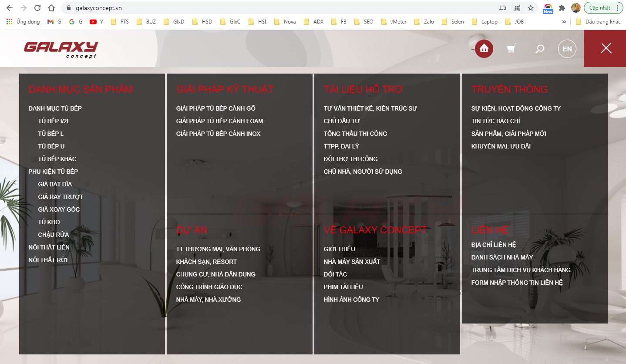Click the search magnifier icon

pyautogui.click(x=540, y=49)
